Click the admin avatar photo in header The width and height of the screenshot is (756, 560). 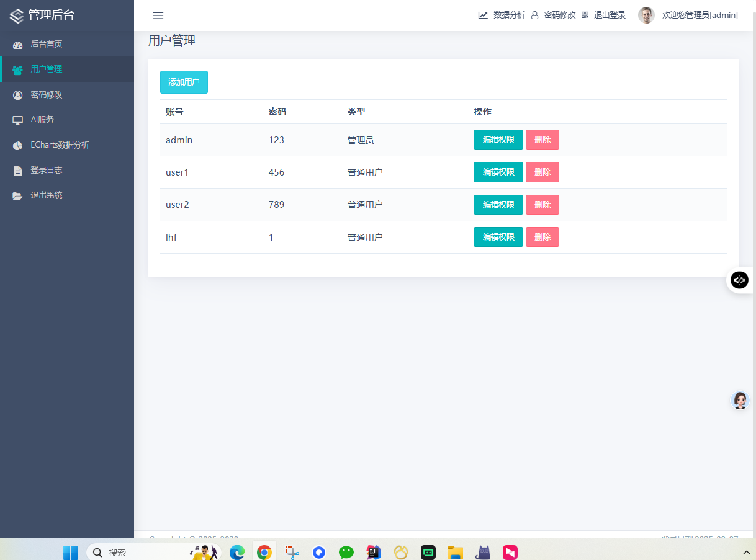[646, 16]
